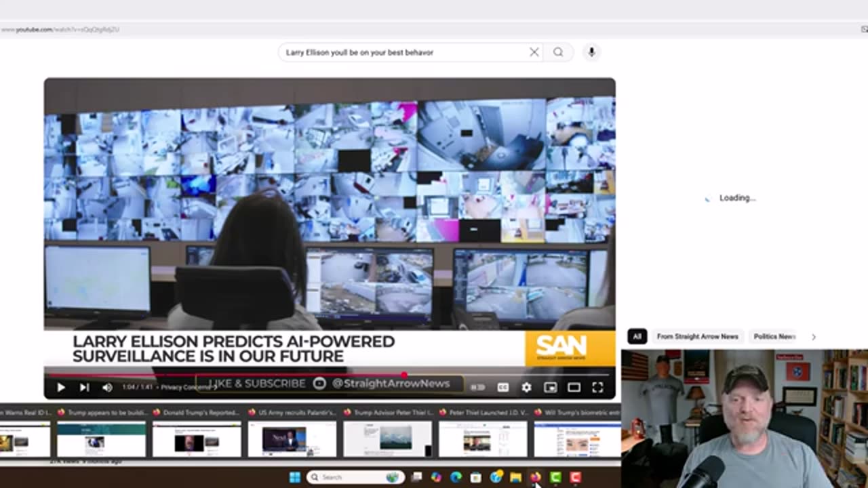This screenshot has width=868, height=488.
Task: Show more chips with right chevron
Action: pyautogui.click(x=814, y=337)
